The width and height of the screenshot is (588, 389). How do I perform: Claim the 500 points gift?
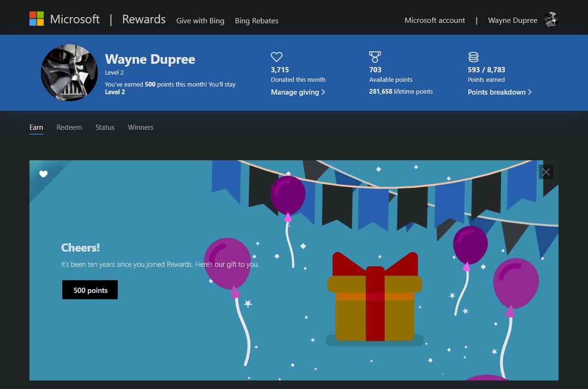90,290
